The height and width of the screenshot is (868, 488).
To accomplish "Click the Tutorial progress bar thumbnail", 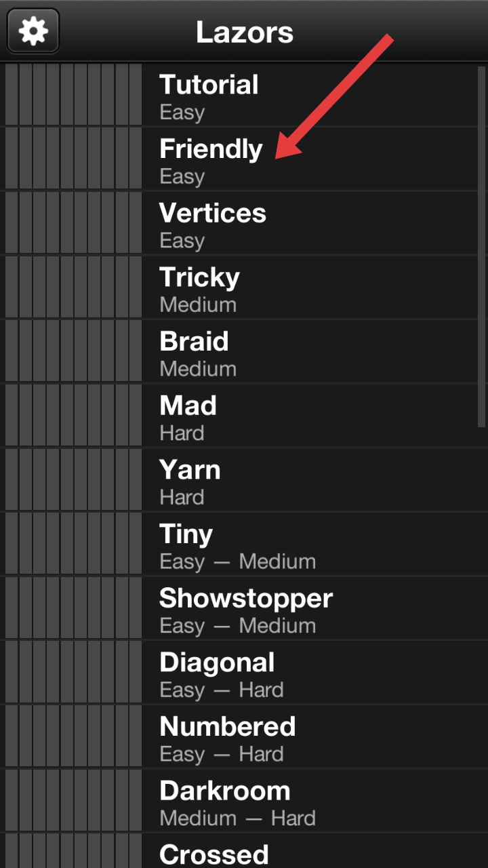I will click(x=73, y=95).
